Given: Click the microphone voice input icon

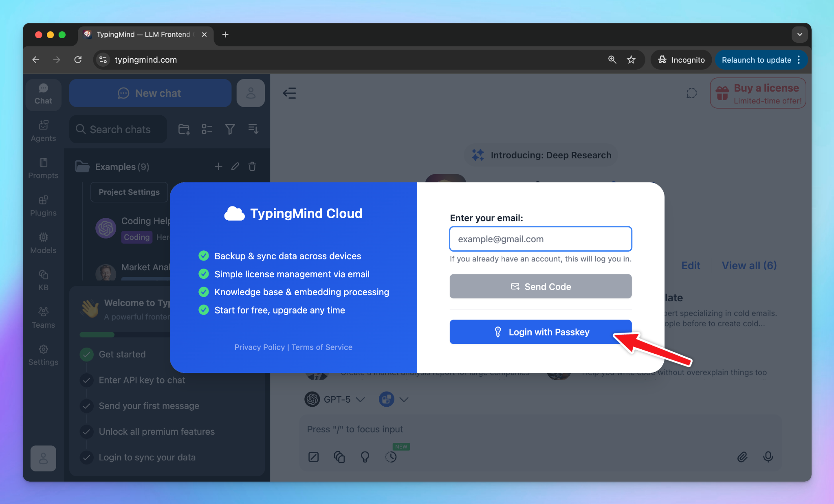Looking at the screenshot, I should (768, 457).
